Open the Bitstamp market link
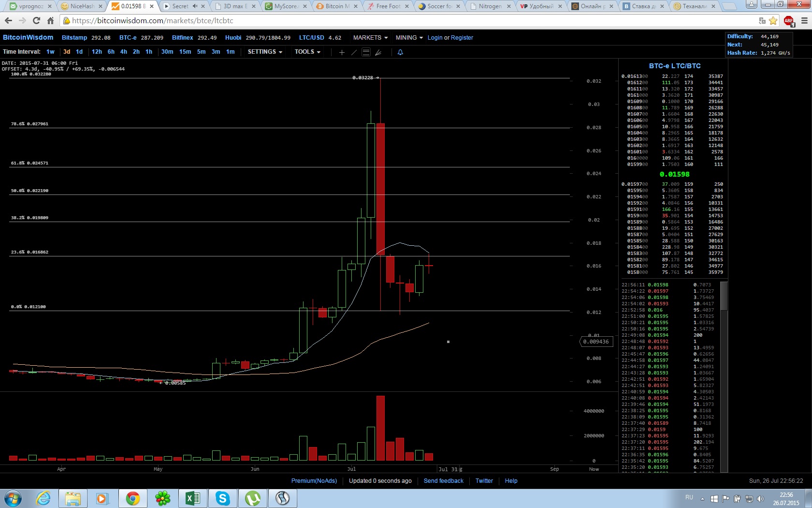Image resolution: width=812 pixels, height=508 pixels. 74,38
